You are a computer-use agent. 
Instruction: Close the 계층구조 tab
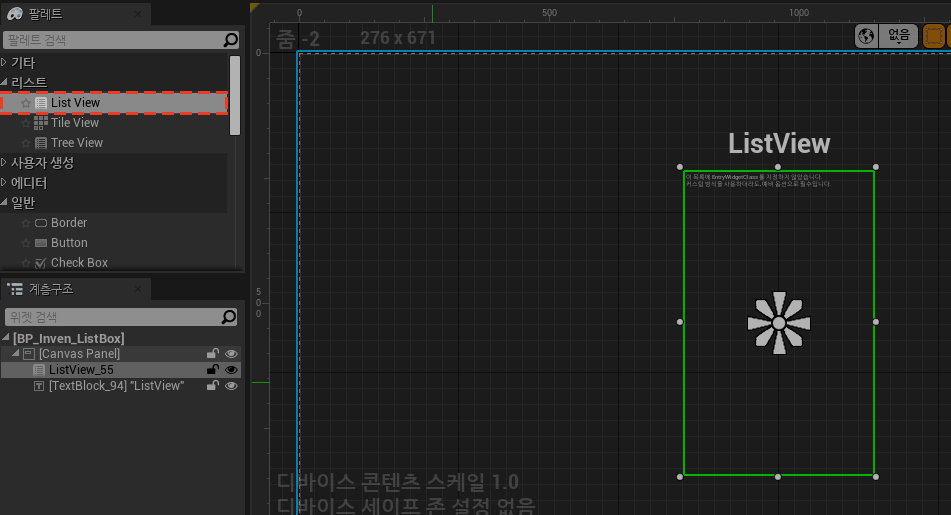tap(138, 289)
